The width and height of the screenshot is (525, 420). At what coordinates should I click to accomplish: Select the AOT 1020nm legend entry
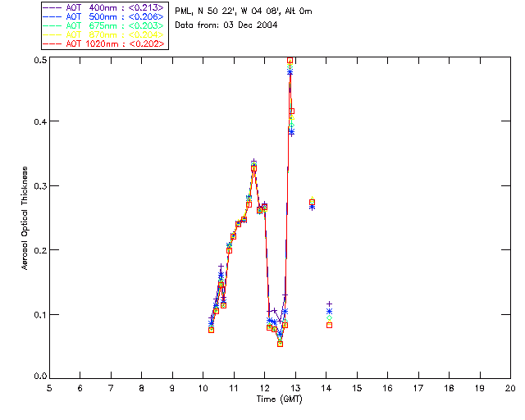coord(104,43)
